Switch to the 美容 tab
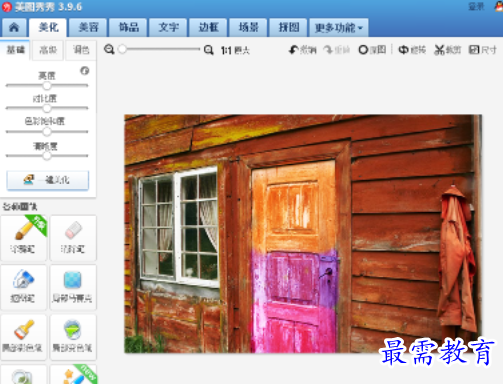The height and width of the screenshot is (384, 503). (88, 27)
